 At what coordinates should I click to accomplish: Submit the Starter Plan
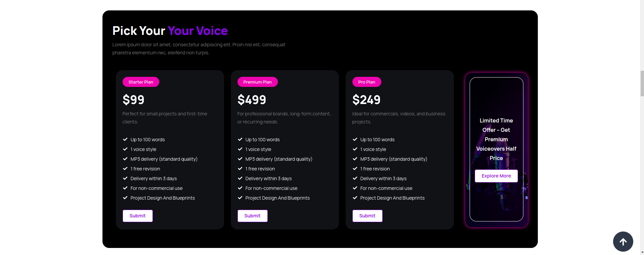137,216
